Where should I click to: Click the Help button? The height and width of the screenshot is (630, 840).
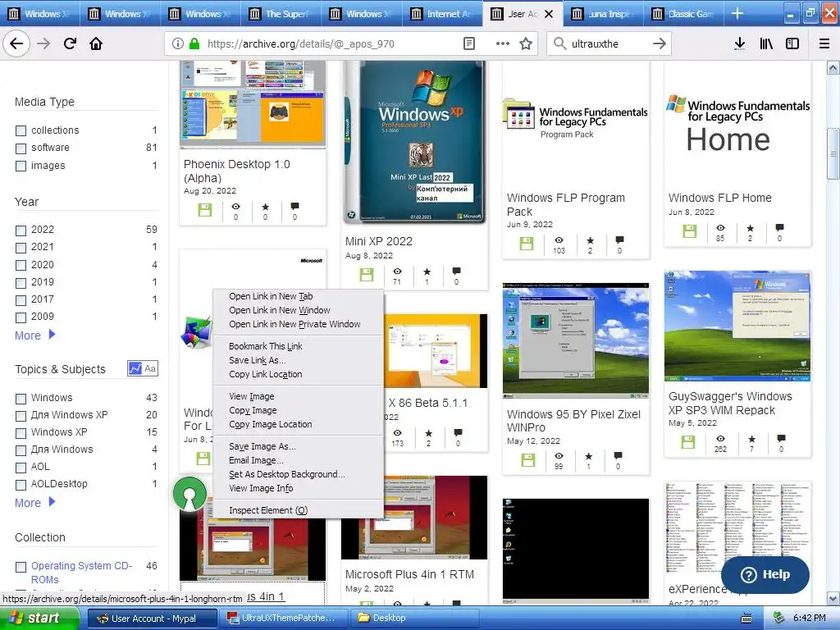(x=765, y=574)
